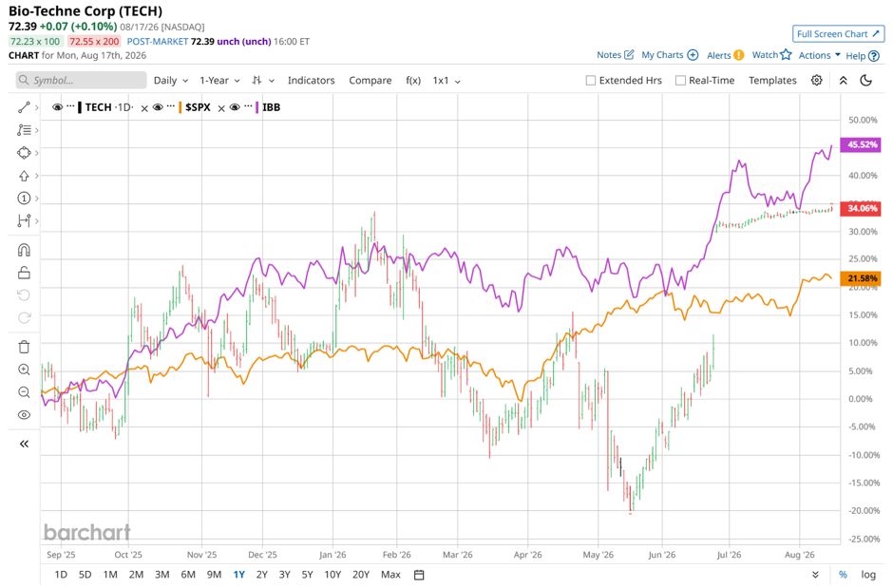
Task: Toggle percent scale button
Action: point(843,575)
